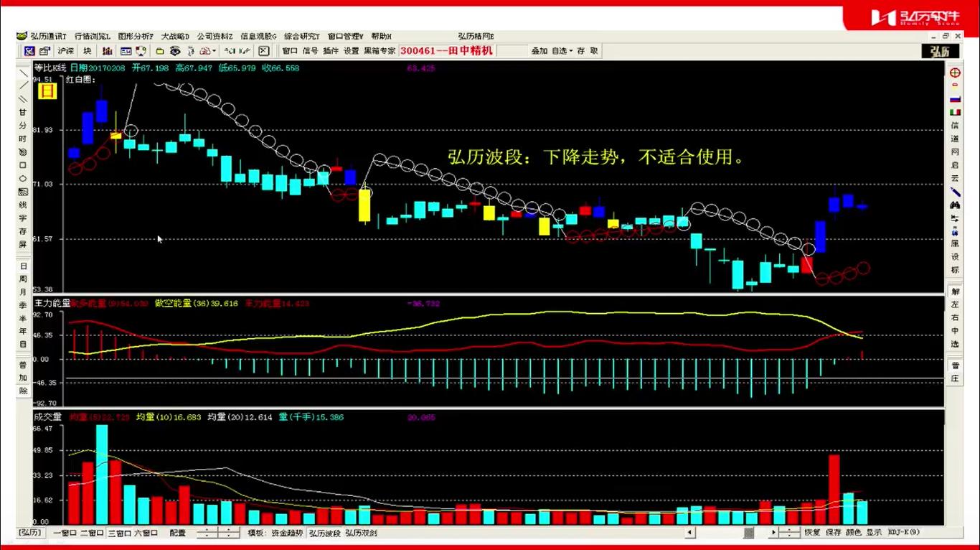This screenshot has height=550, width=980.
Task: Open the 弘历精网 menu
Action: (476, 36)
